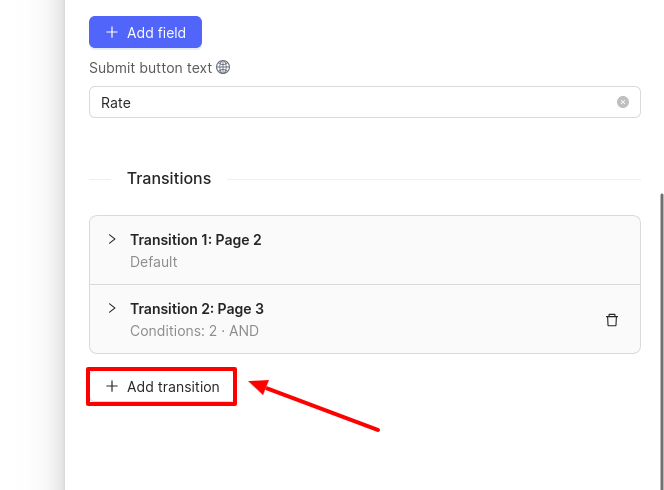Expand Transition 1 using its chevron
Screen dimensions: 664x490
pyautogui.click(x=112, y=239)
